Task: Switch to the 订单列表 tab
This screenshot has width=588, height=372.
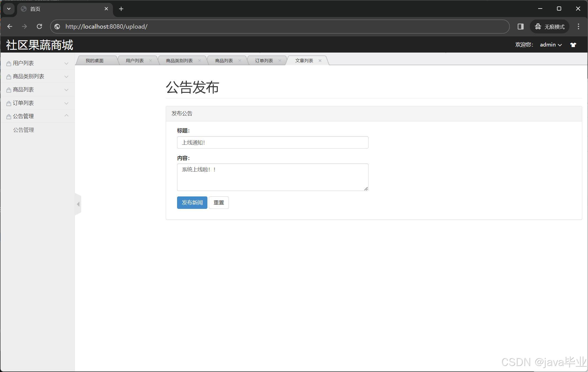Action: click(264, 61)
